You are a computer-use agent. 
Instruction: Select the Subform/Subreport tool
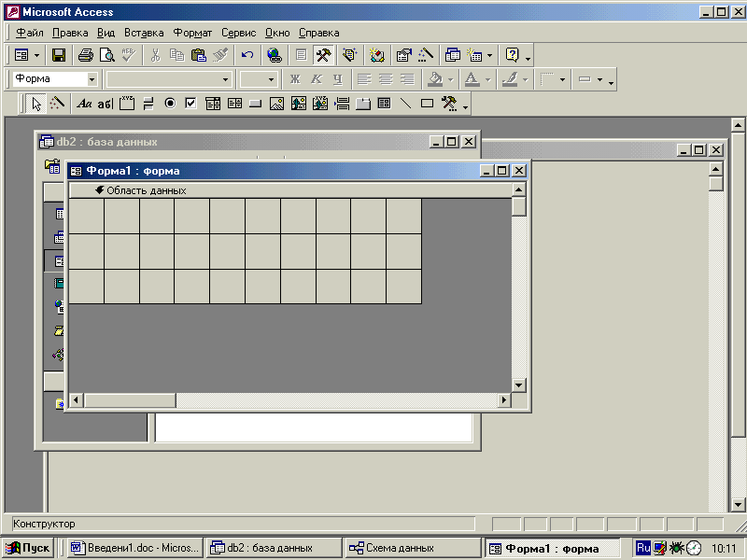point(384,104)
